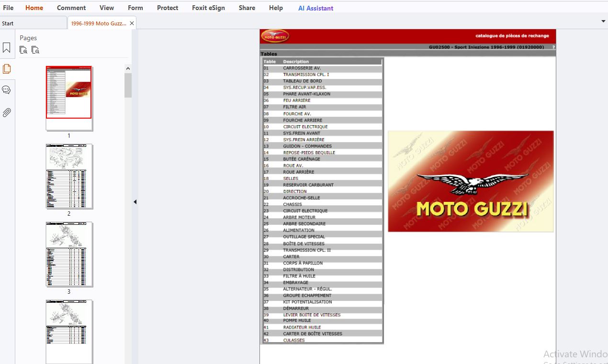Click the ACCROCHE-SELLE entry
The image size is (608, 364).
pos(301,198)
